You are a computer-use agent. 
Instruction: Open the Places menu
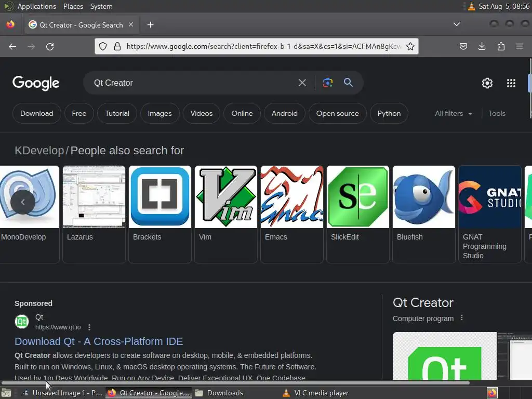pos(73,6)
